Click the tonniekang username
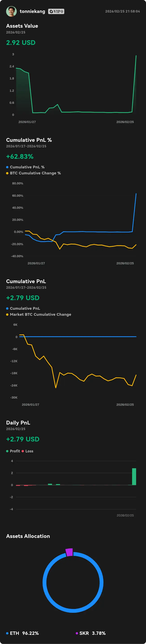The image size is (146, 644). point(32,12)
